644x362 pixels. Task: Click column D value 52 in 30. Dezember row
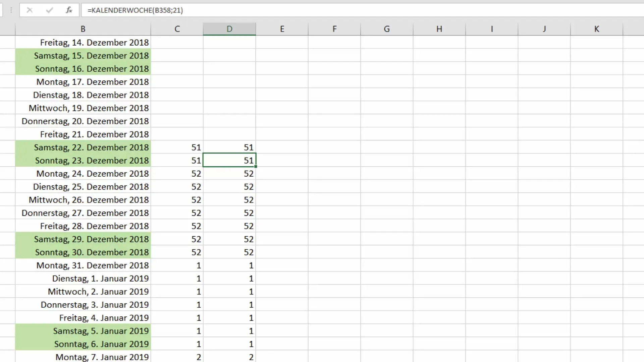(x=229, y=252)
